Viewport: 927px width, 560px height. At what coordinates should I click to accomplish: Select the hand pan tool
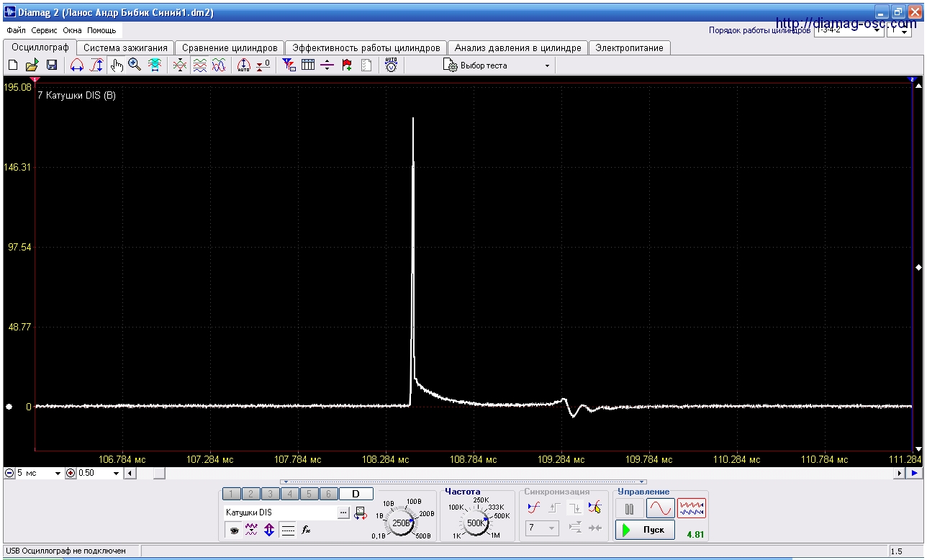pos(117,66)
